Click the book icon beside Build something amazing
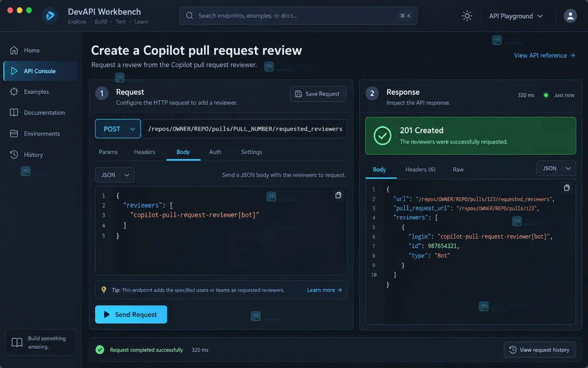588x368 pixels. coord(17,343)
